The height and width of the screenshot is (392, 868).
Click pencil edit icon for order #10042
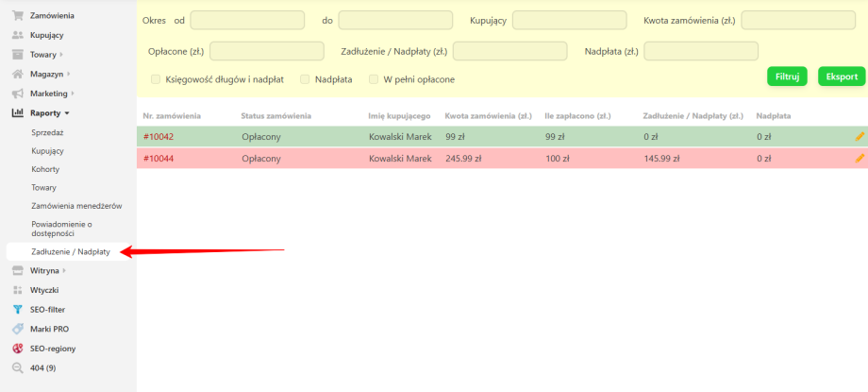tap(859, 137)
